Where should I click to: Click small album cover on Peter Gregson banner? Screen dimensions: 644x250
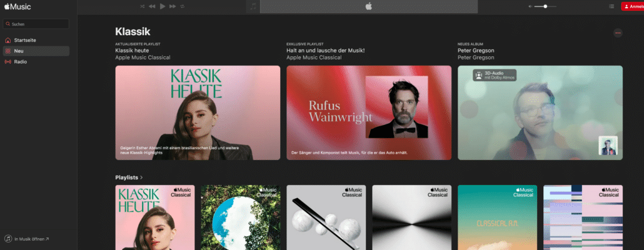608,146
